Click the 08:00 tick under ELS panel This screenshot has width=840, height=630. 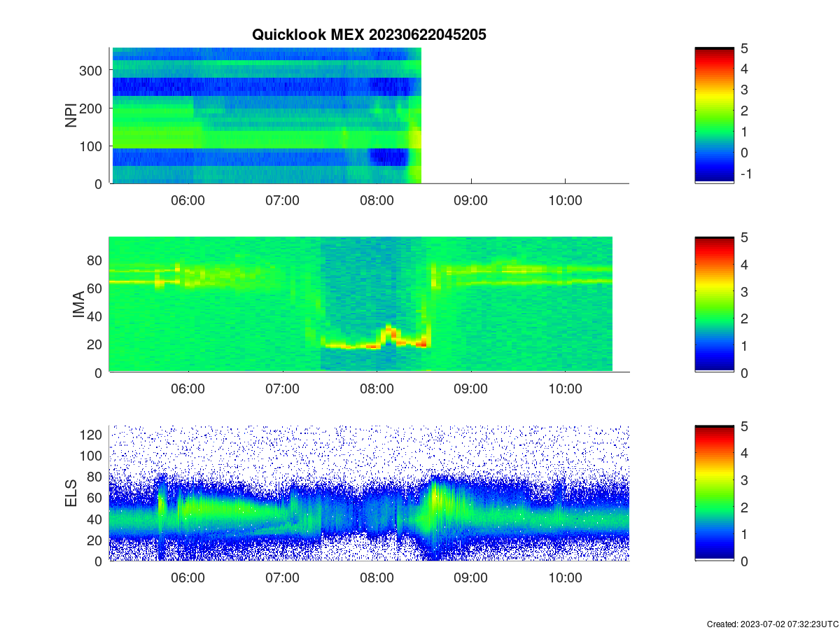click(377, 578)
